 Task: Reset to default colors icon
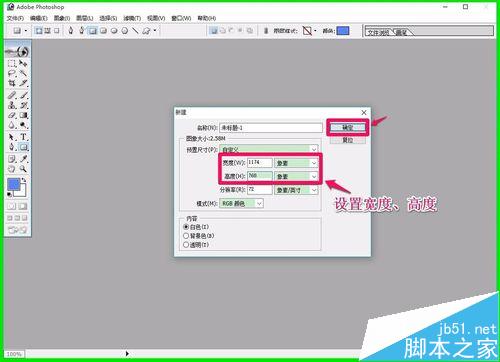click(x=9, y=194)
